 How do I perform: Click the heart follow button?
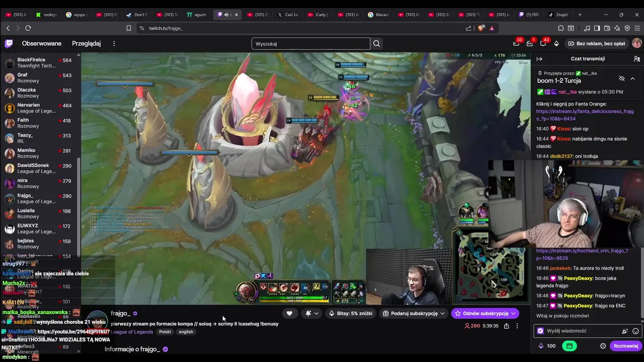(289, 313)
